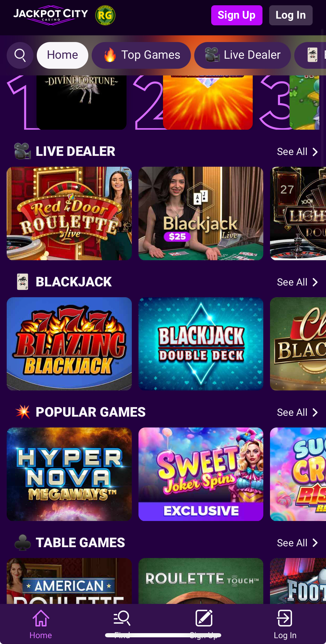Viewport: 326px width, 644px height.
Task: Click the Log In button at top
Action: [x=291, y=15]
